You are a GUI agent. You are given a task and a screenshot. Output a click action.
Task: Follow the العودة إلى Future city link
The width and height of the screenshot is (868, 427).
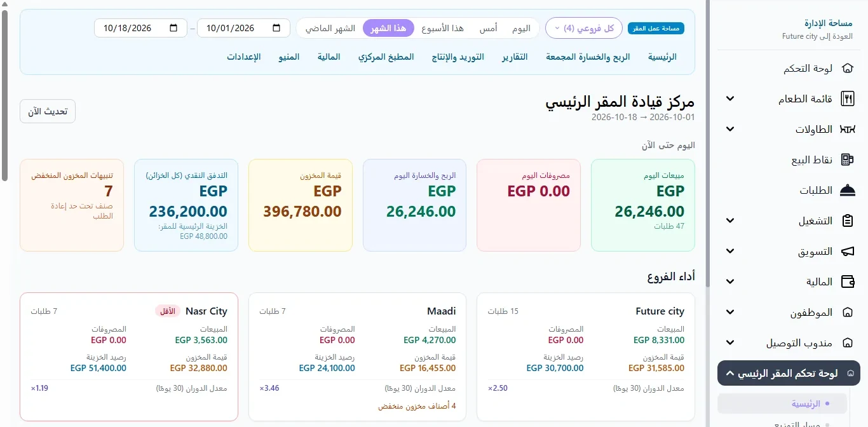(817, 36)
